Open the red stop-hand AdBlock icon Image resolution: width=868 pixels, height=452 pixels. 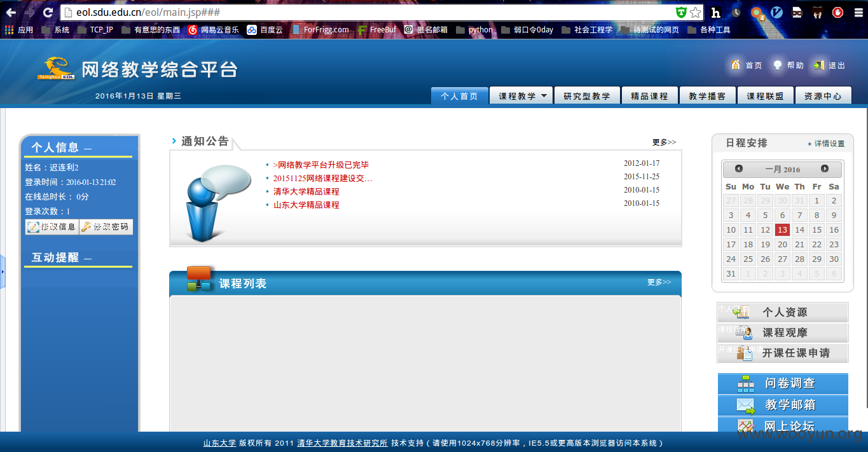click(x=837, y=12)
